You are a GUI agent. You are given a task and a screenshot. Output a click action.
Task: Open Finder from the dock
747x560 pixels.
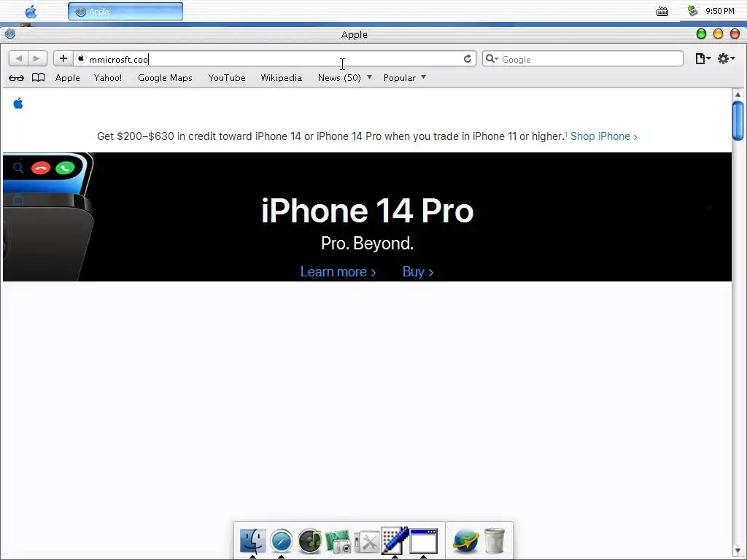(252, 540)
